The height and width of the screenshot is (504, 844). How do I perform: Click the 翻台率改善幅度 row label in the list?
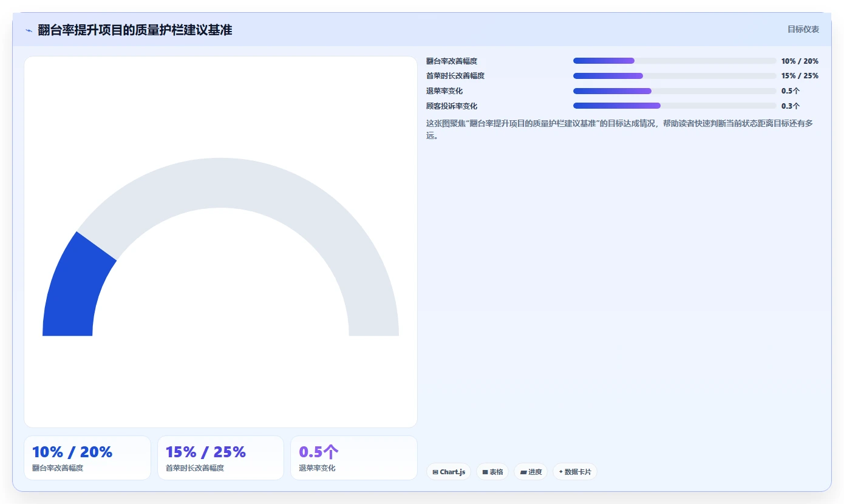pyautogui.click(x=452, y=61)
